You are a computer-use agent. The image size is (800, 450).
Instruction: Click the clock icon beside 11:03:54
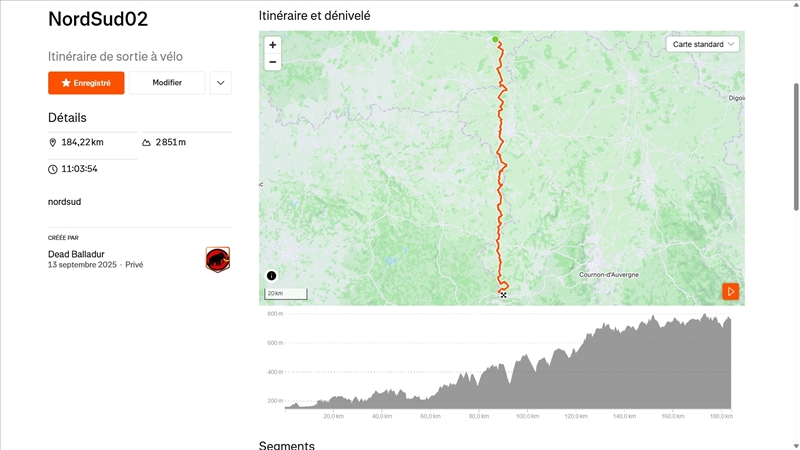pos(53,169)
